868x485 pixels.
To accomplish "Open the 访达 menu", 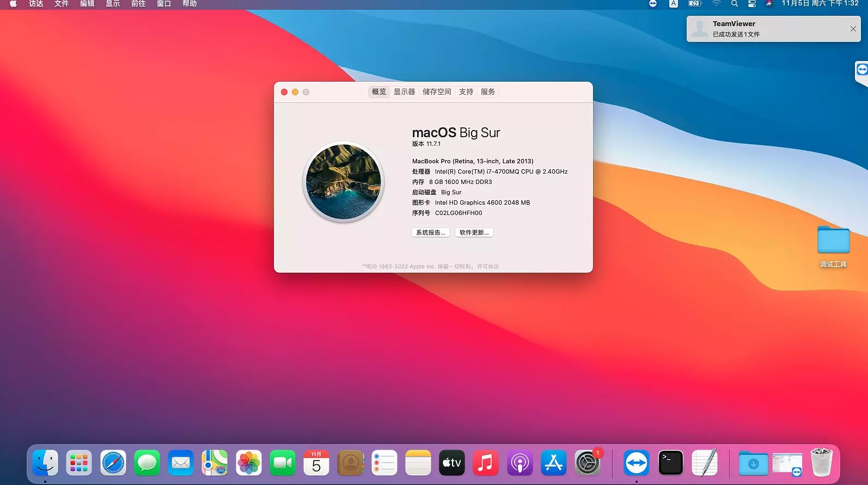I will 36,4.
